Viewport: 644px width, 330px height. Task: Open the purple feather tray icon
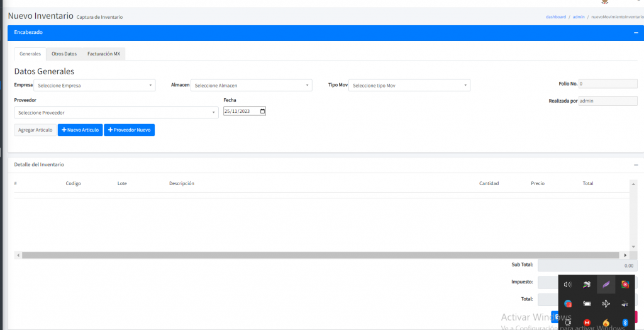click(606, 285)
